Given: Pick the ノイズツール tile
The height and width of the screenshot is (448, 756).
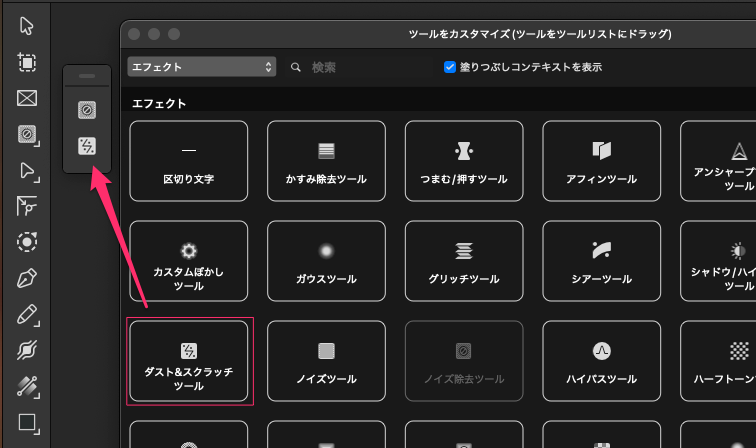Looking at the screenshot, I should tap(326, 361).
